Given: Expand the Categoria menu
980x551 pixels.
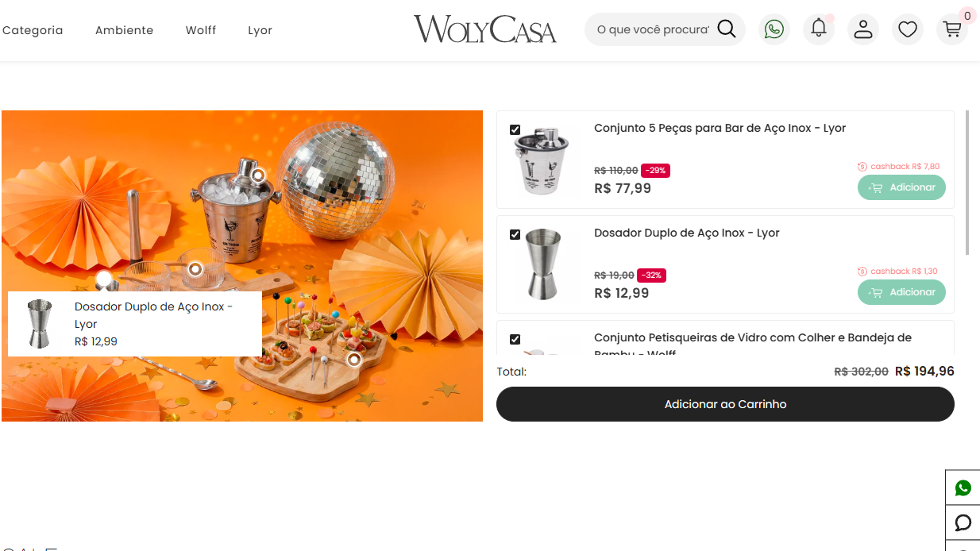Looking at the screenshot, I should [33, 30].
